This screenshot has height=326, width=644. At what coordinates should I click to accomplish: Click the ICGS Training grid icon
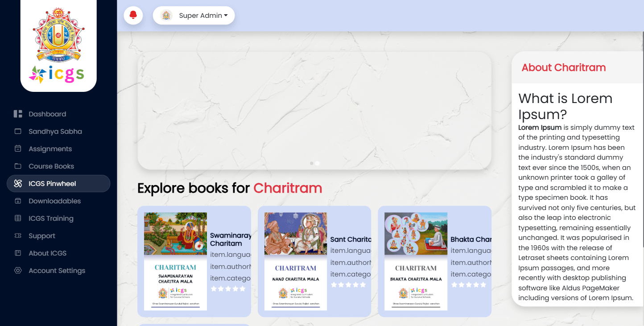click(18, 218)
